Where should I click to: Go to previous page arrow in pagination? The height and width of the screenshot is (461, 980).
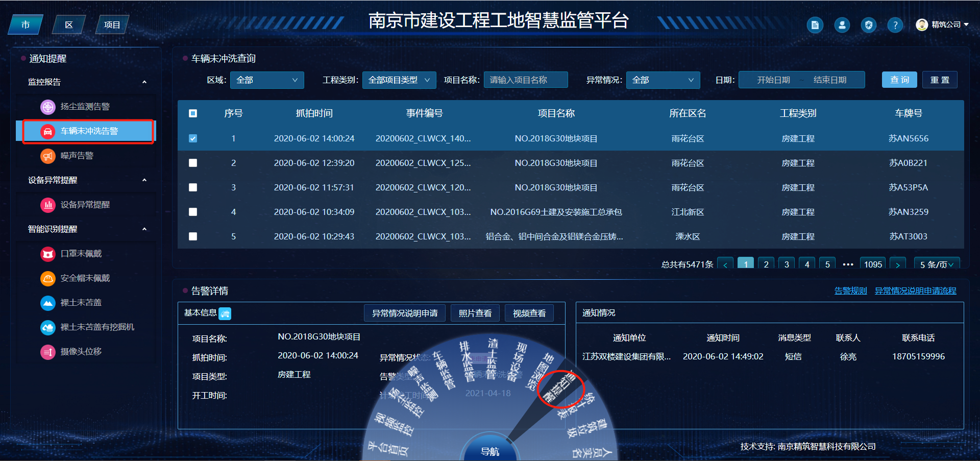coord(725,264)
